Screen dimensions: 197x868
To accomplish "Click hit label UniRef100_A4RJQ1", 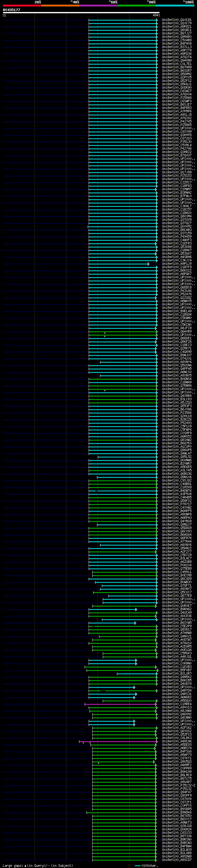I will (176, 656).
